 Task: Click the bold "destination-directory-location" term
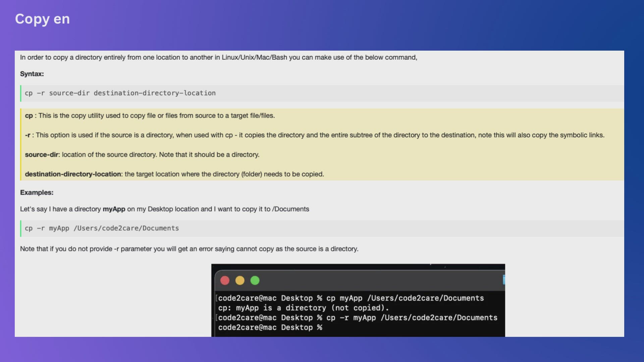[x=73, y=174]
